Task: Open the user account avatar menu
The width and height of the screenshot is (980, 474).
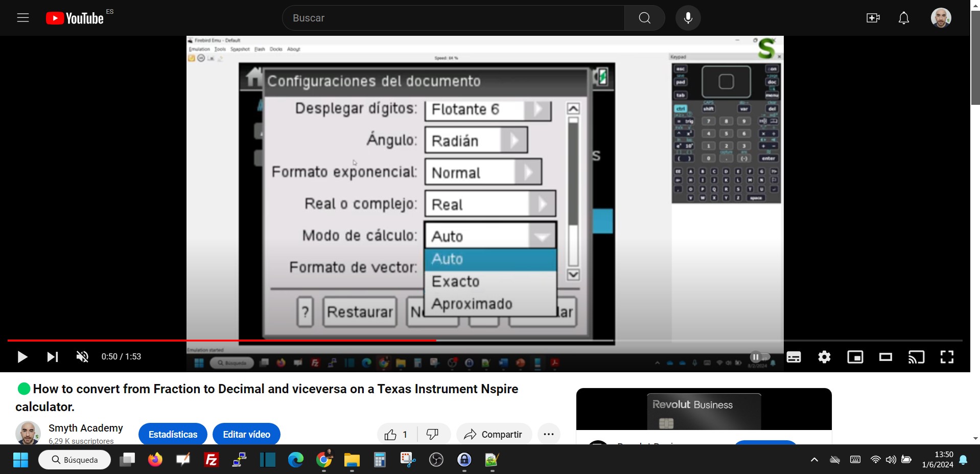Action: (x=940, y=18)
